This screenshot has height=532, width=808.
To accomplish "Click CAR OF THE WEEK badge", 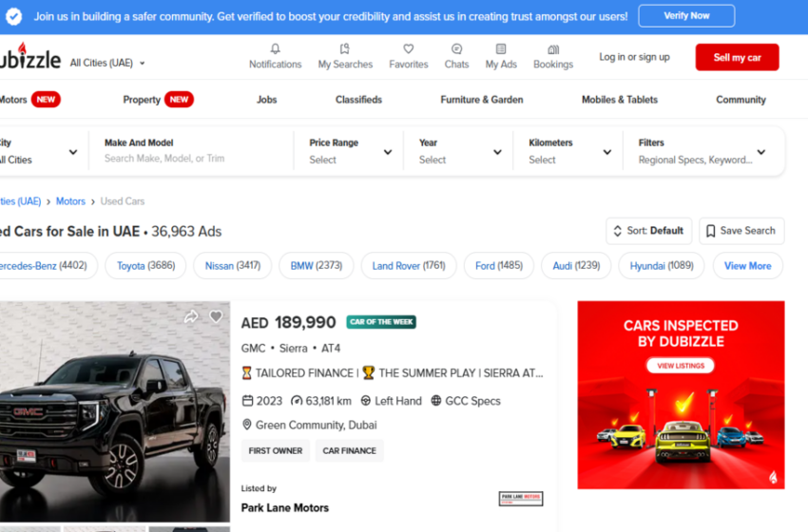I will pyautogui.click(x=381, y=322).
